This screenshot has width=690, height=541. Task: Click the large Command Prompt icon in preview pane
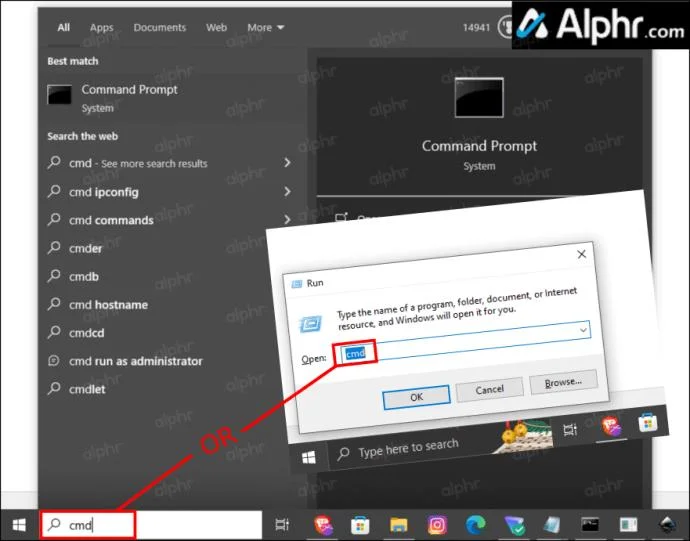click(x=479, y=98)
